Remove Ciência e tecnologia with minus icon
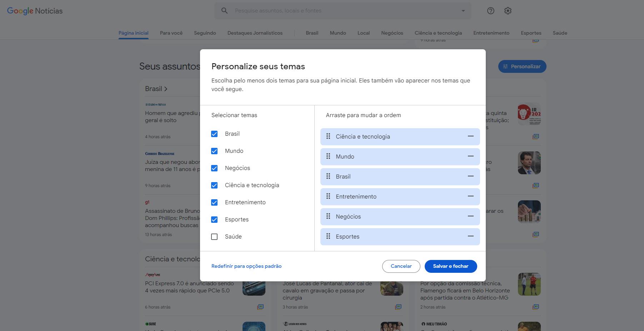The width and height of the screenshot is (644, 331). 470,136
